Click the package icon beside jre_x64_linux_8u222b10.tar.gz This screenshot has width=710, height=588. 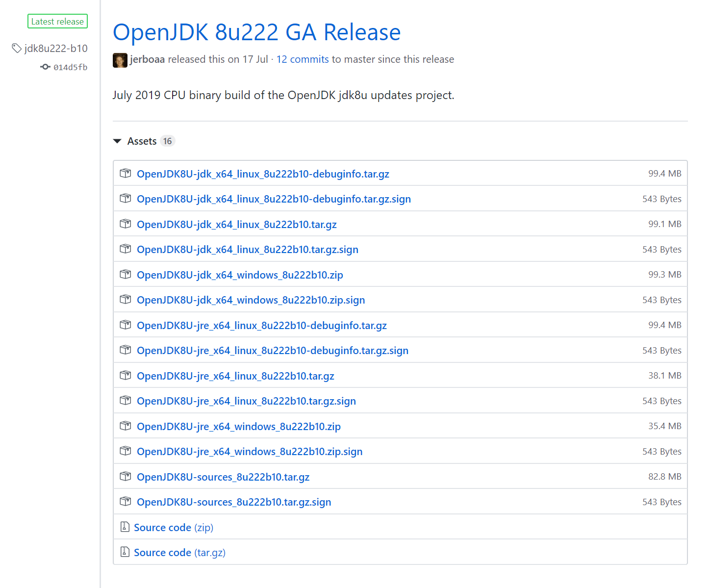(x=126, y=375)
